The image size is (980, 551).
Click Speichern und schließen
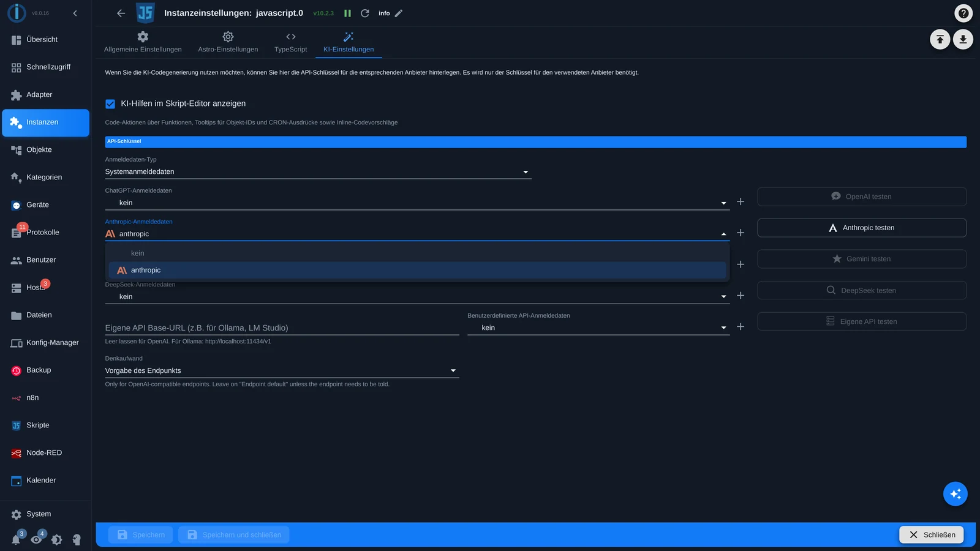click(x=234, y=534)
